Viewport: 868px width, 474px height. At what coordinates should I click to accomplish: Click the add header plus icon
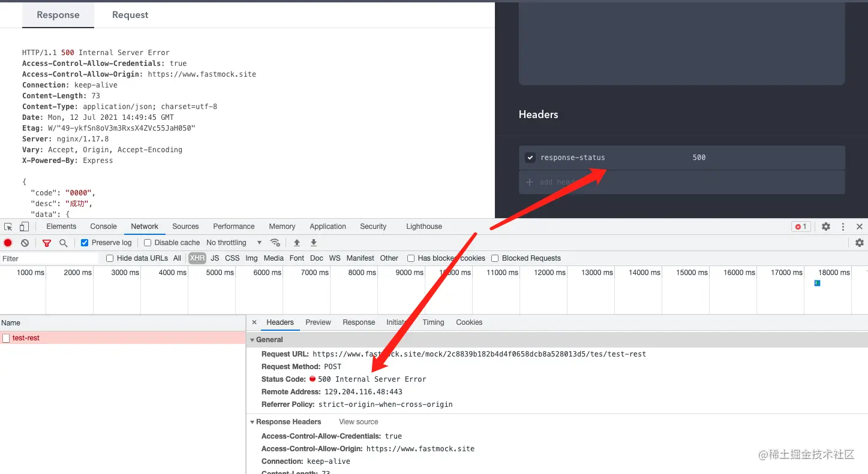(x=529, y=182)
